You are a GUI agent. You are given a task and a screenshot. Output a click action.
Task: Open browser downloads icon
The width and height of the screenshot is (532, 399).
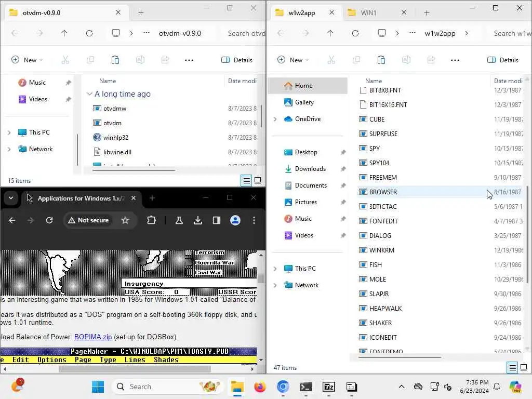point(198,220)
